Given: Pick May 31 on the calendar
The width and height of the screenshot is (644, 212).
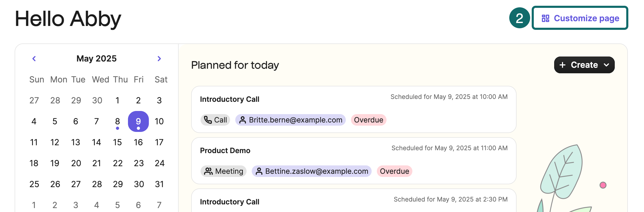Looking at the screenshot, I should 159,184.
